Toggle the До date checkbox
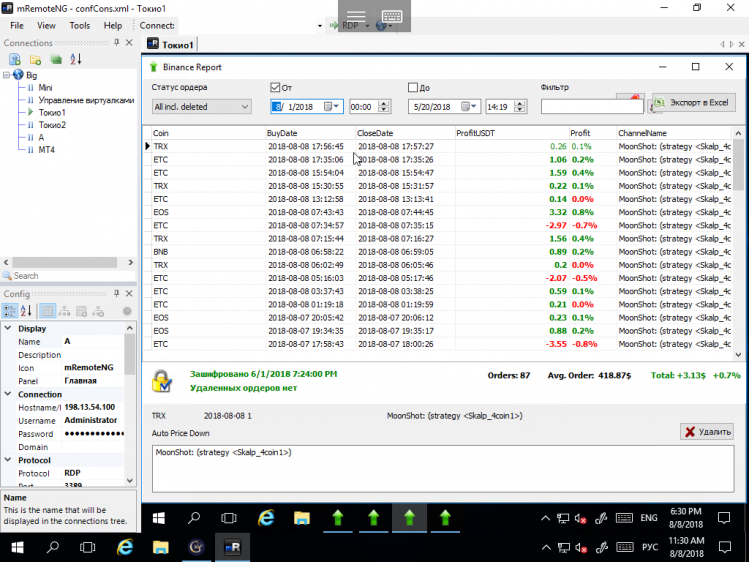This screenshot has height=562, width=749. point(413,87)
